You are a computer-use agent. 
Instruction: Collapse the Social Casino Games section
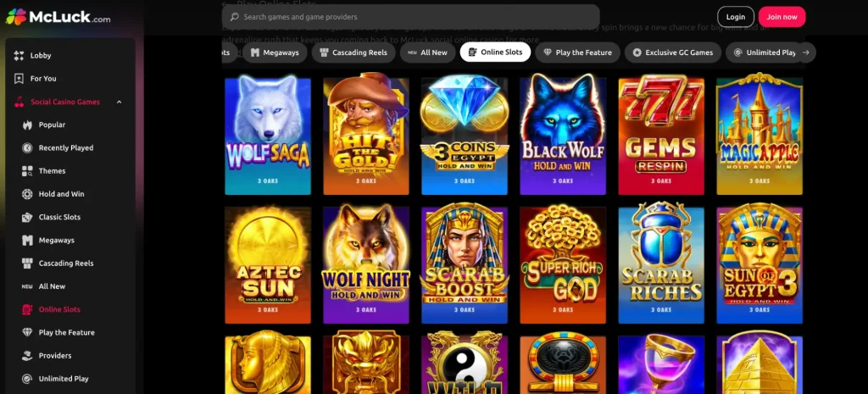point(119,102)
